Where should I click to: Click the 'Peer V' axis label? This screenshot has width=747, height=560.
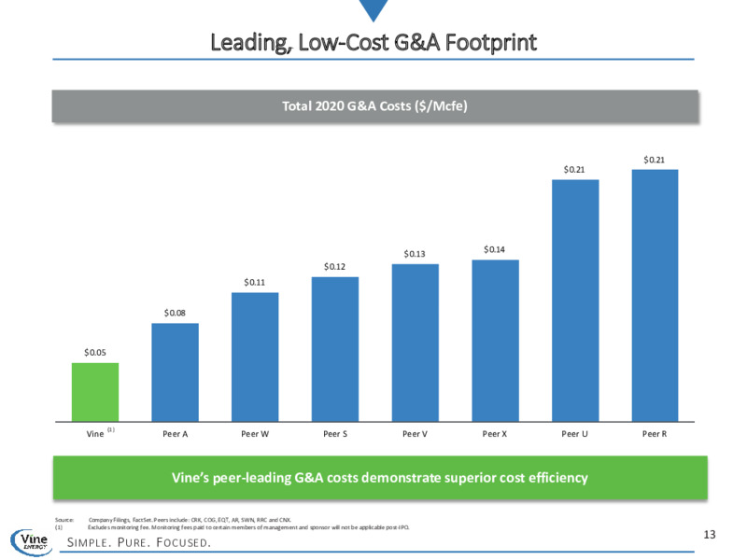click(x=415, y=434)
